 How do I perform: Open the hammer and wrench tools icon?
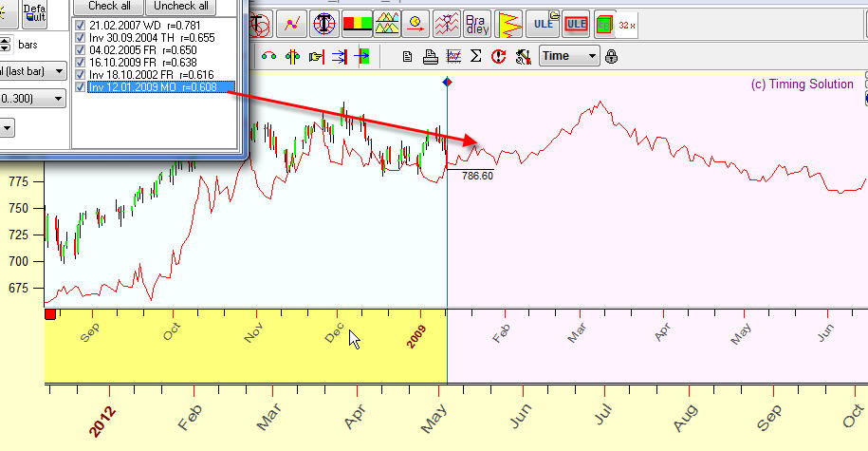pos(523,56)
